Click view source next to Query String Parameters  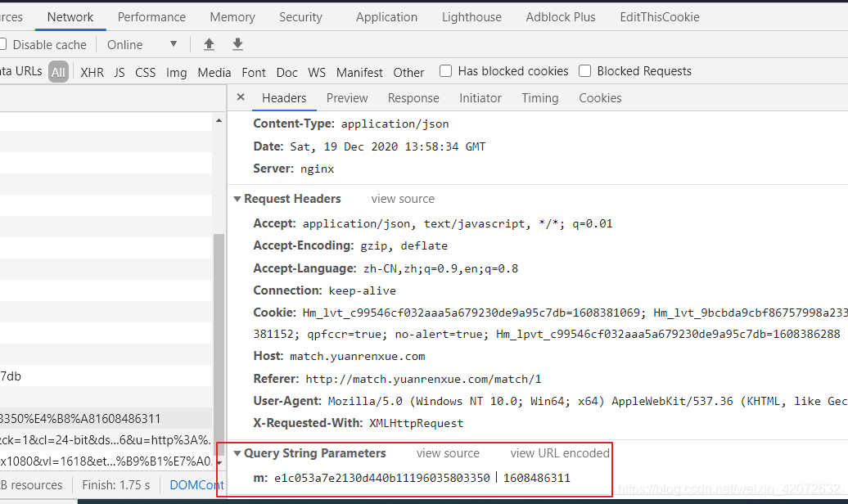click(448, 453)
